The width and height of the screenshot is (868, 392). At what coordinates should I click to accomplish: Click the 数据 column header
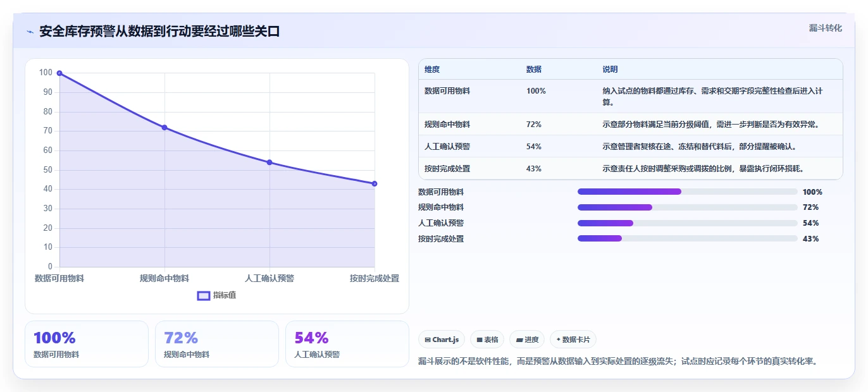click(534, 70)
